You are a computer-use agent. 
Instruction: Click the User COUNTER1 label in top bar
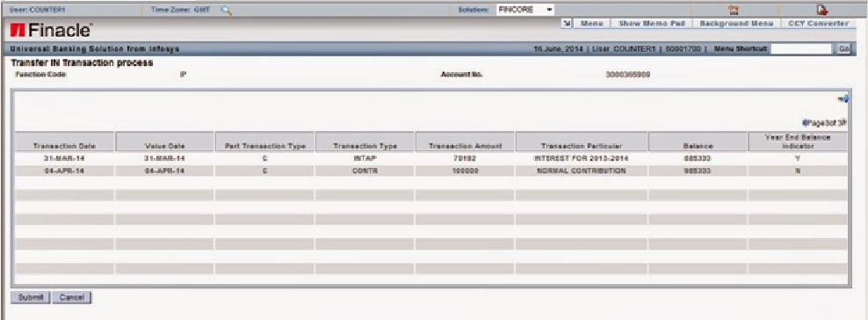pyautogui.click(x=38, y=10)
